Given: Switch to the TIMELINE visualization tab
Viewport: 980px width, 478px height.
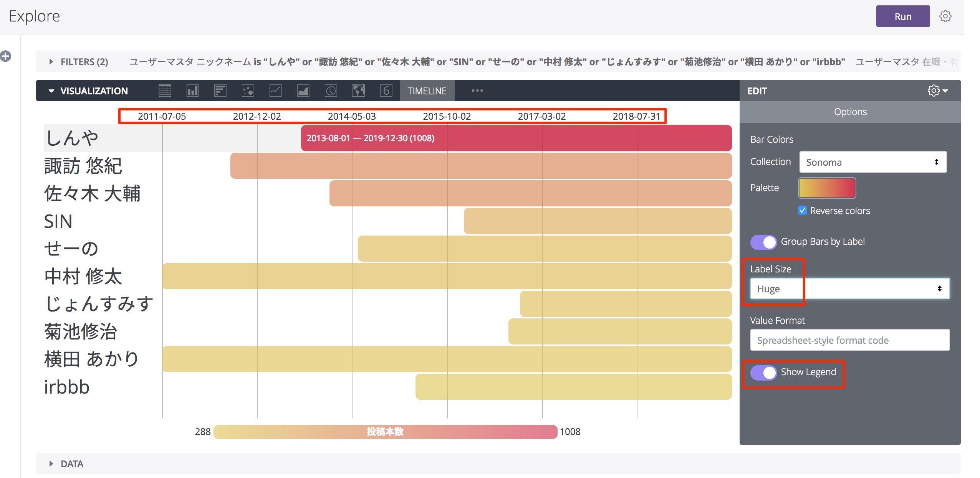Looking at the screenshot, I should tap(427, 91).
